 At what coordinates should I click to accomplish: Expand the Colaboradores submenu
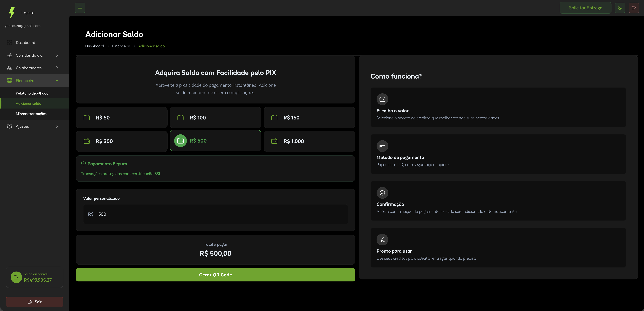coord(35,68)
